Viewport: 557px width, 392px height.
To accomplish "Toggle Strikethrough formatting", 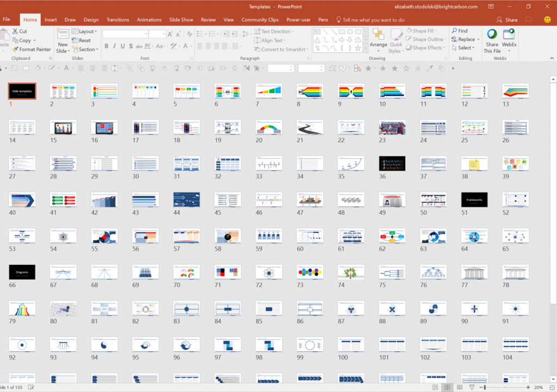I will click(139, 46).
